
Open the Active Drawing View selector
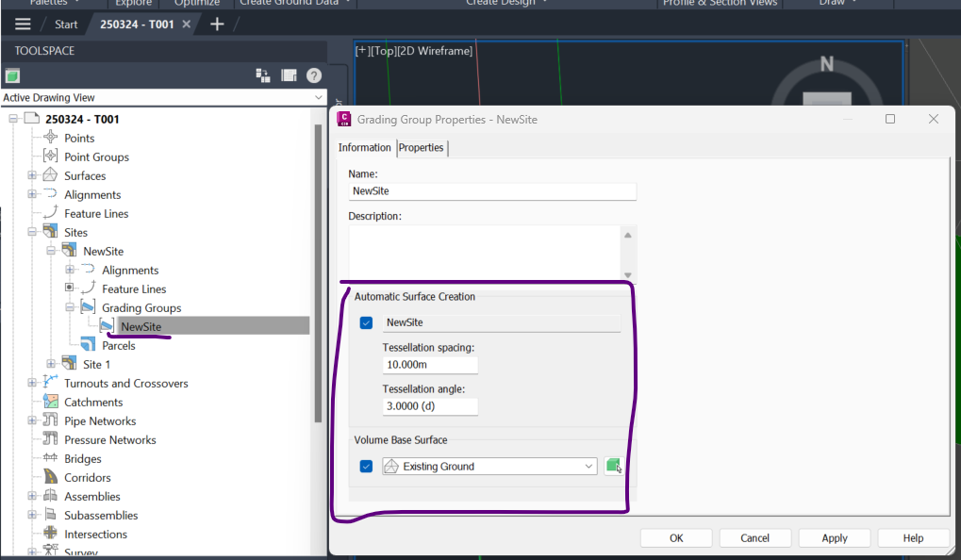pyautogui.click(x=319, y=96)
